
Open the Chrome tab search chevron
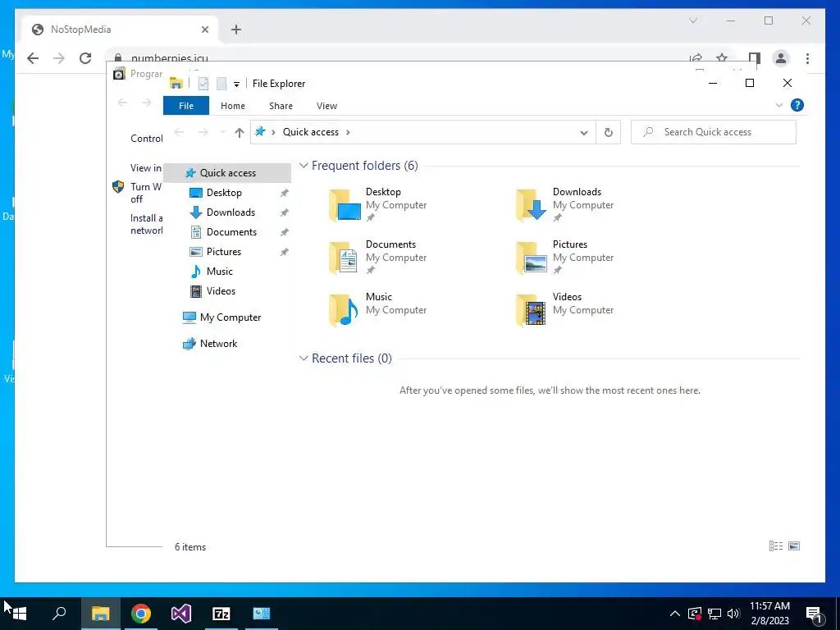tap(692, 21)
